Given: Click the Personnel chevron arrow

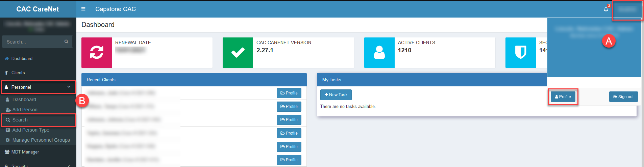Looking at the screenshot, I should pos(69,87).
